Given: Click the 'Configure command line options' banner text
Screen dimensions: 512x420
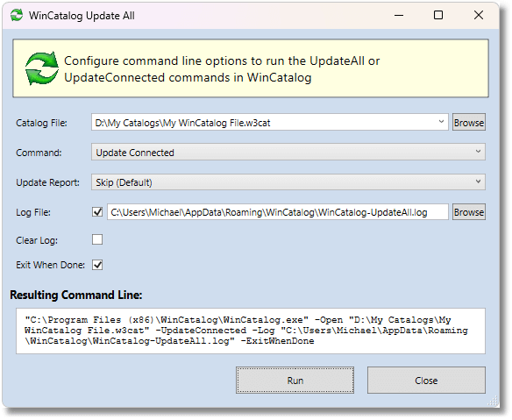Looking at the screenshot, I should [x=222, y=69].
